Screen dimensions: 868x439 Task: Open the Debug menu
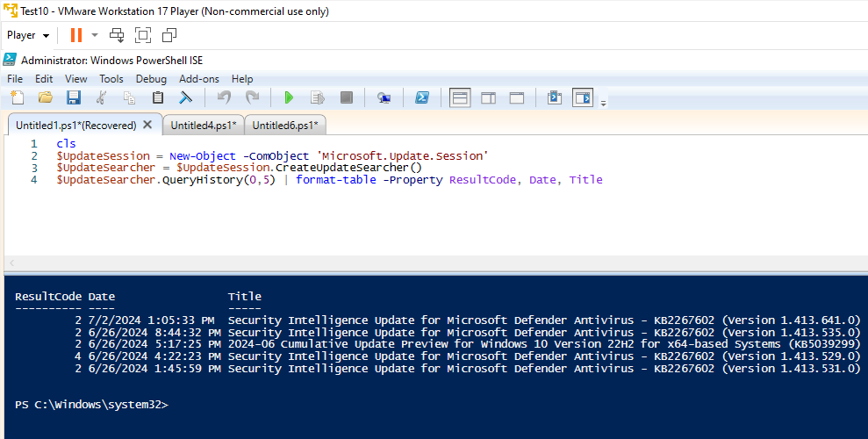click(151, 79)
